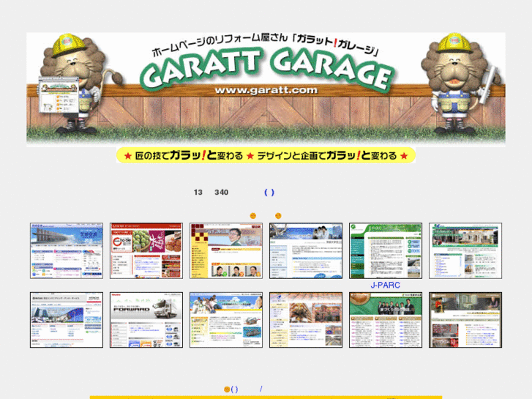Open the J-PARC link
Screen dimensions: 532x399
(385, 286)
